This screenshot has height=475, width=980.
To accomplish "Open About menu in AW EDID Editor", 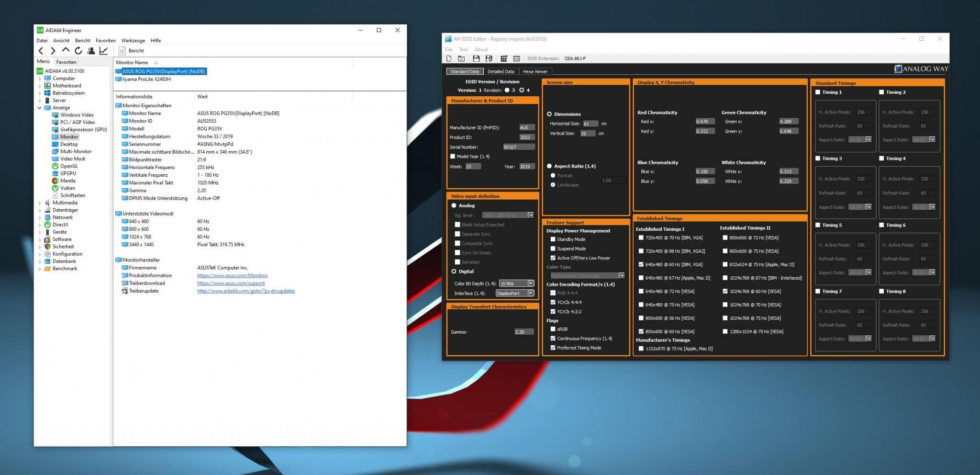I will pyautogui.click(x=481, y=49).
